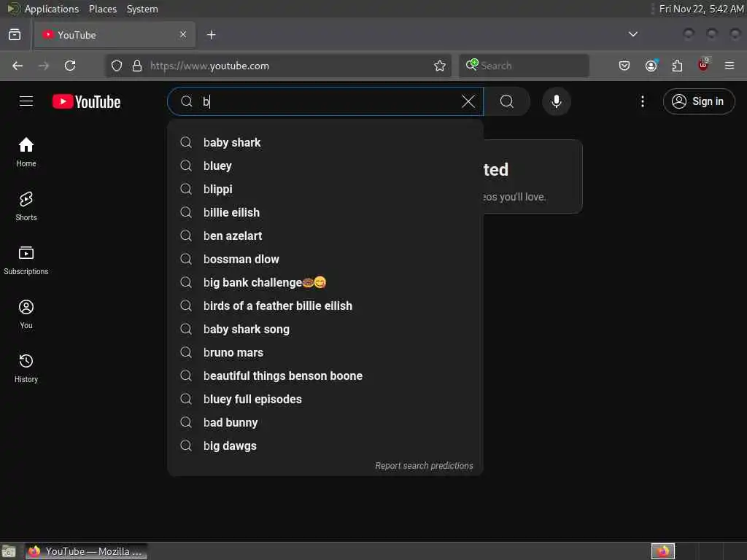Submit search with the magnifier button
The height and width of the screenshot is (560, 747).
click(507, 101)
